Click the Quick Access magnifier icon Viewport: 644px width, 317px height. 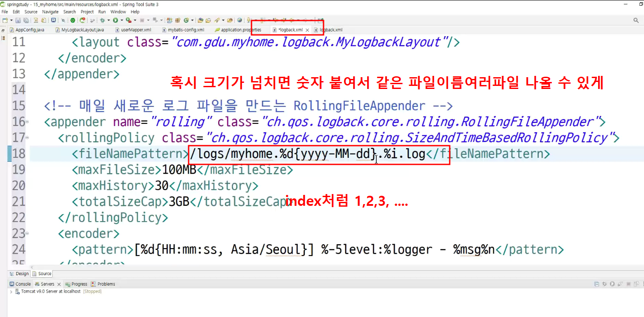point(636,20)
